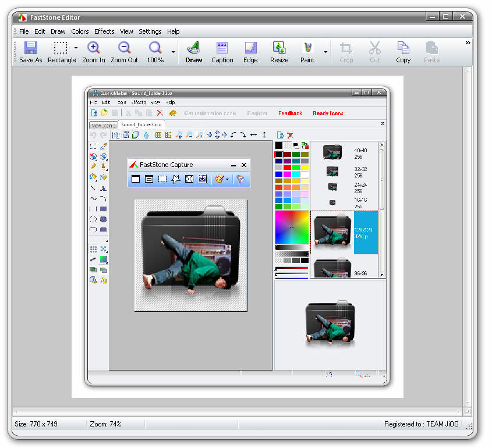Open the Colors menu
Viewport: 492px width, 448px height.
tap(80, 31)
